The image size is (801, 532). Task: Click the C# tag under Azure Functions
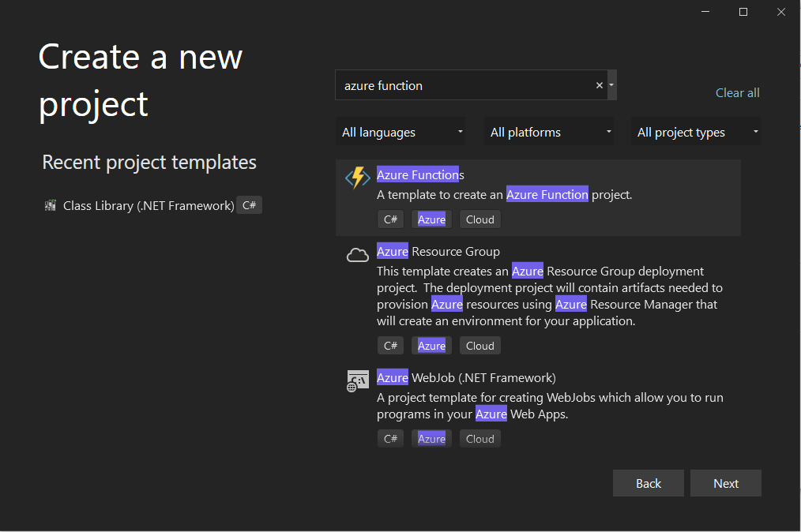click(x=391, y=219)
